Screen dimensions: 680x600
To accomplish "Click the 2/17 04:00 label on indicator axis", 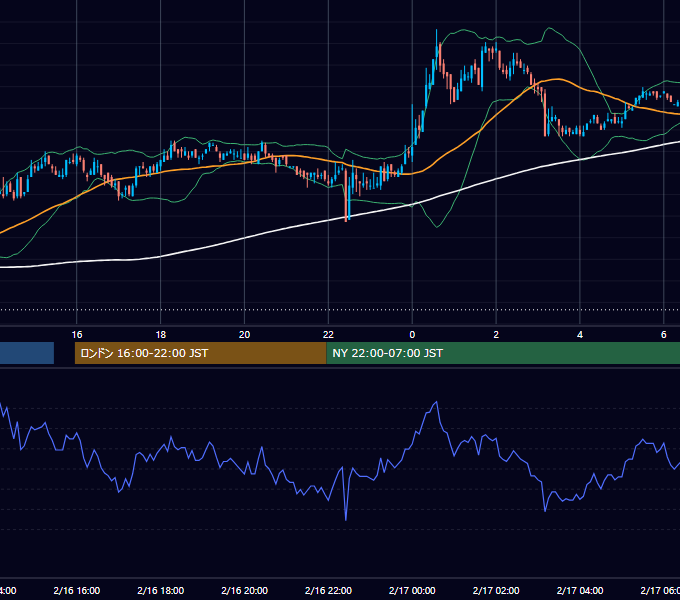I will click(x=580, y=590).
